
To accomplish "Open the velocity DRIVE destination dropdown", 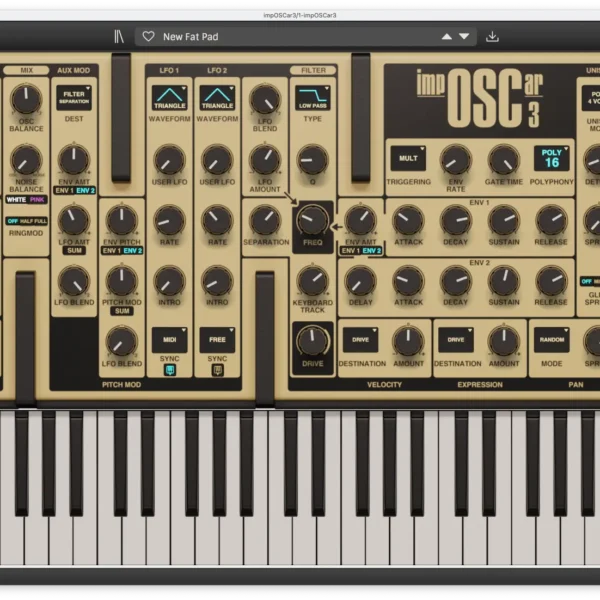I will pos(359,339).
